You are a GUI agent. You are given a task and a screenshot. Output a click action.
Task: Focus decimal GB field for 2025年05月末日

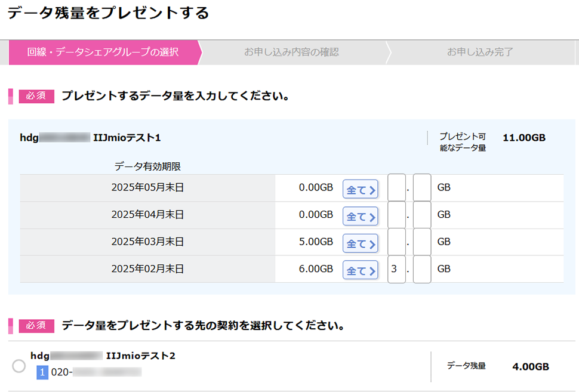[x=422, y=187]
